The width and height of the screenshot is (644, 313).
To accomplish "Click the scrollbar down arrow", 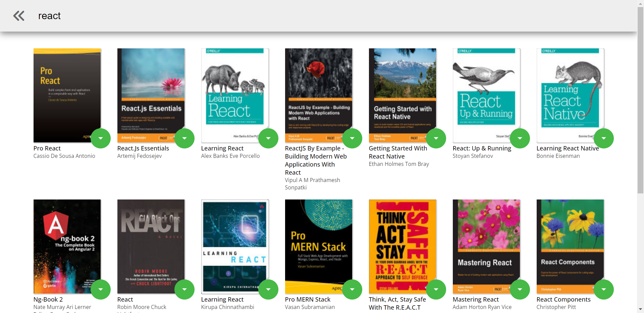I will 641,309.
